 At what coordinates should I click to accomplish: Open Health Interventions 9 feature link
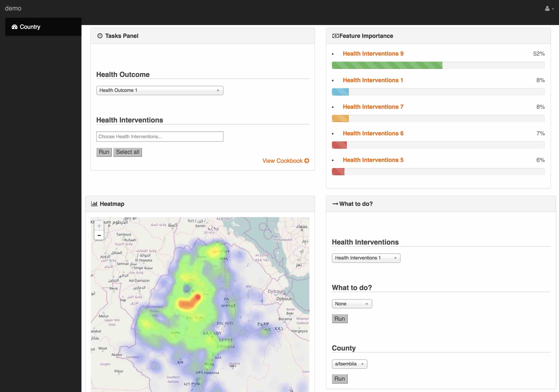(373, 54)
